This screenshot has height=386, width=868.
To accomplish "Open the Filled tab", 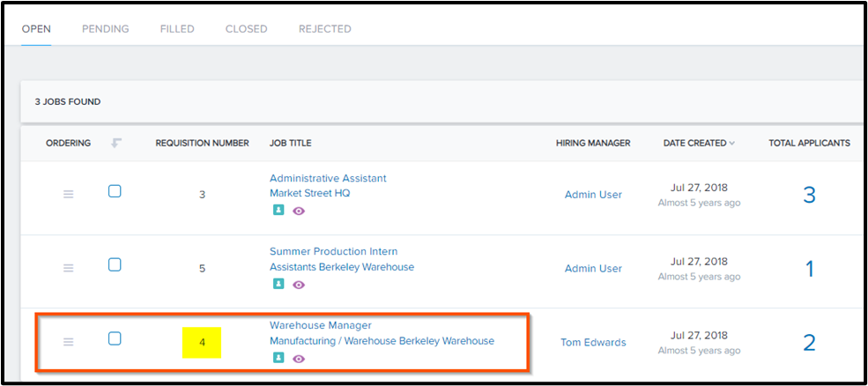I will click(x=177, y=29).
